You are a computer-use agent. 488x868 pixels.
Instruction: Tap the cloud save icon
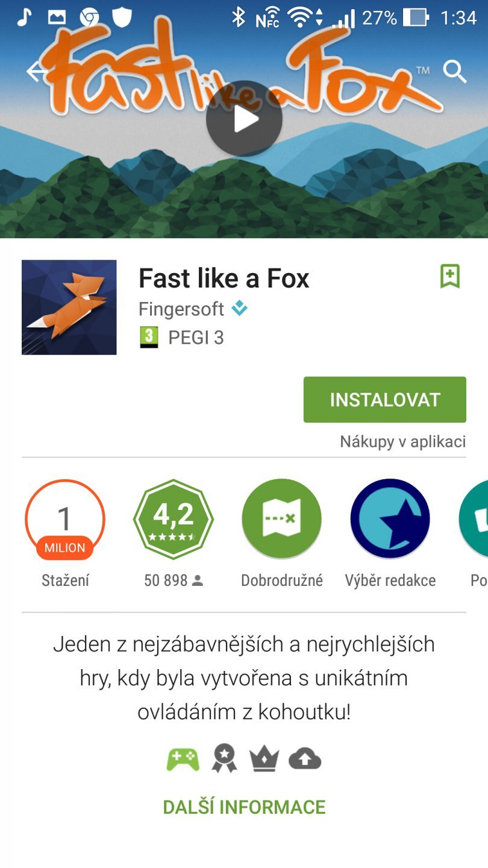(305, 759)
